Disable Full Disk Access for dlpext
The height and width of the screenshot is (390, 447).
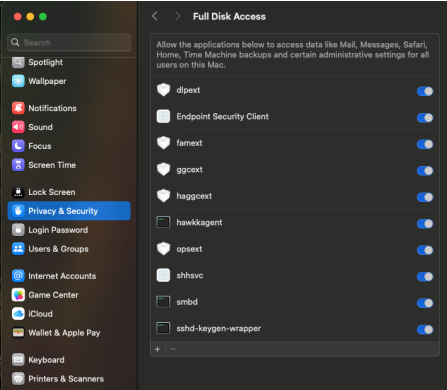point(425,91)
